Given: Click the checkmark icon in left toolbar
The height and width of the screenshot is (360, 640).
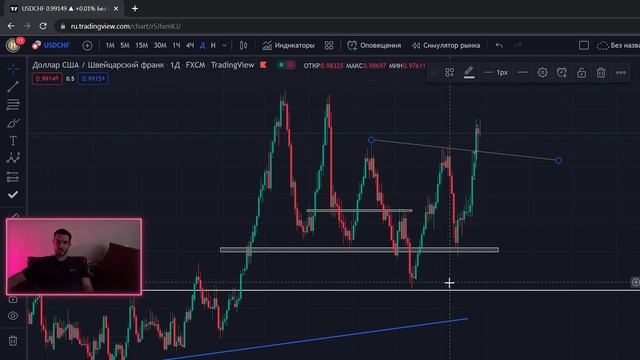Looking at the screenshot, I should [13, 195].
